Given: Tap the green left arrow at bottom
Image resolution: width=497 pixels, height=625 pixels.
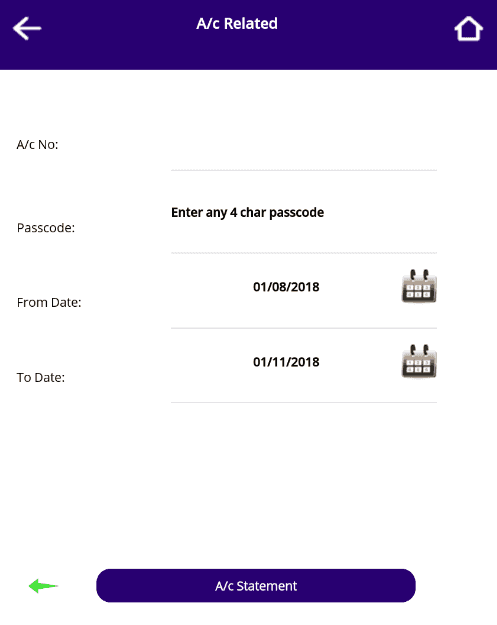Looking at the screenshot, I should tap(43, 586).
